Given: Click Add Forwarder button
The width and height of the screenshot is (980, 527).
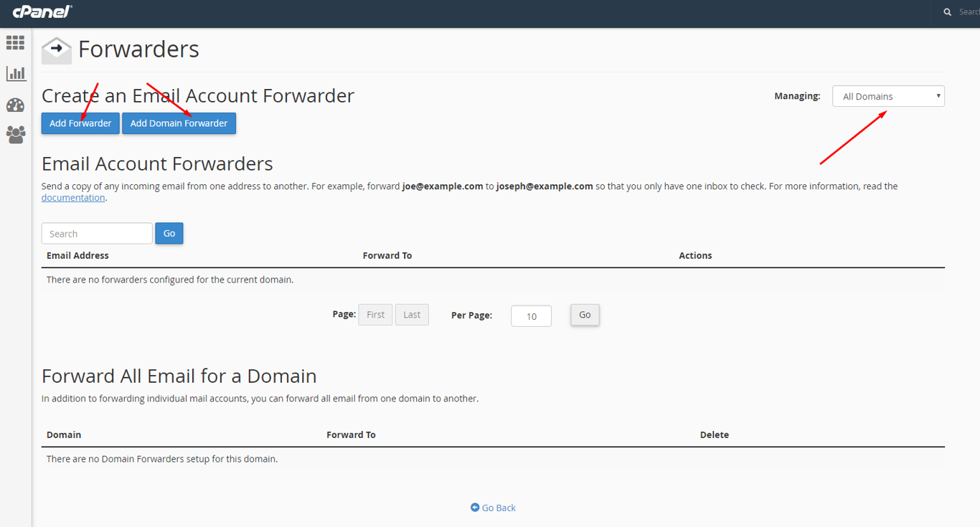Looking at the screenshot, I should tap(80, 123).
